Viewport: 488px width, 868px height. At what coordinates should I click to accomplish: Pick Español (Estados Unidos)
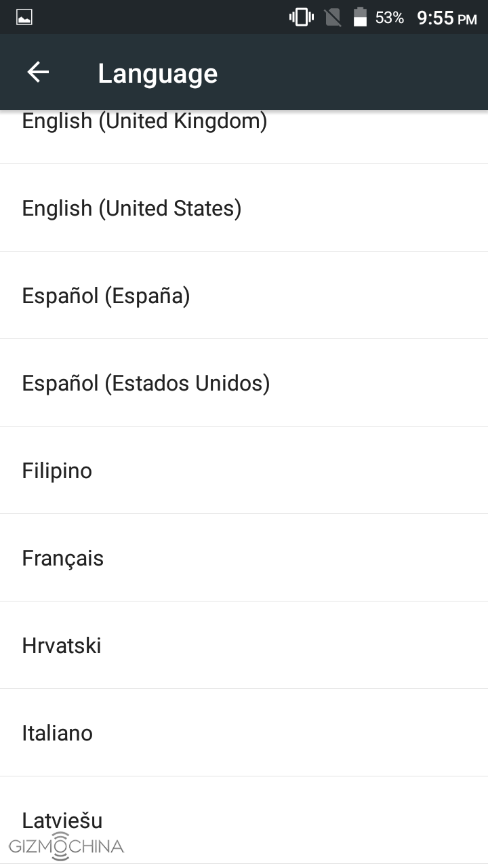click(x=146, y=383)
